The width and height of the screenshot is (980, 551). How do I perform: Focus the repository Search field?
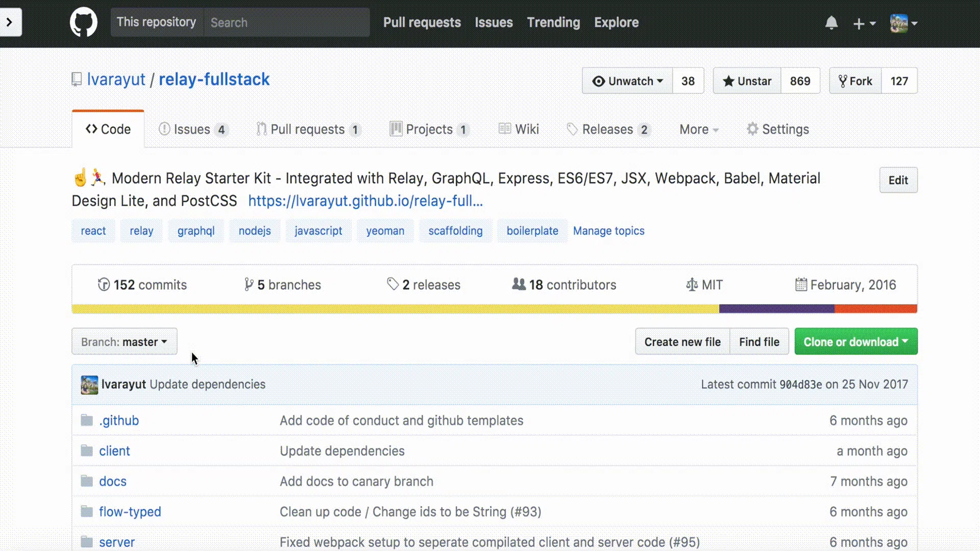coord(287,22)
